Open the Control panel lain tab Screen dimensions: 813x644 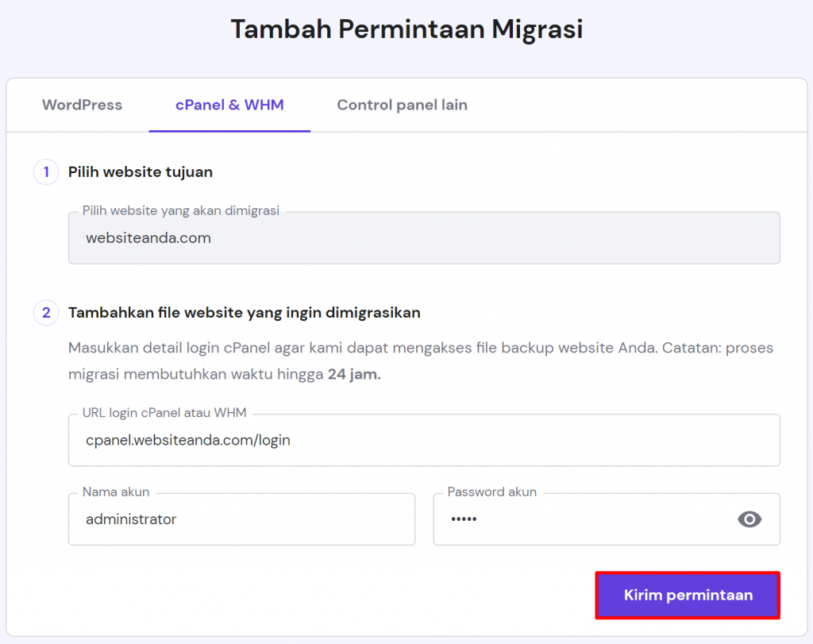(402, 105)
